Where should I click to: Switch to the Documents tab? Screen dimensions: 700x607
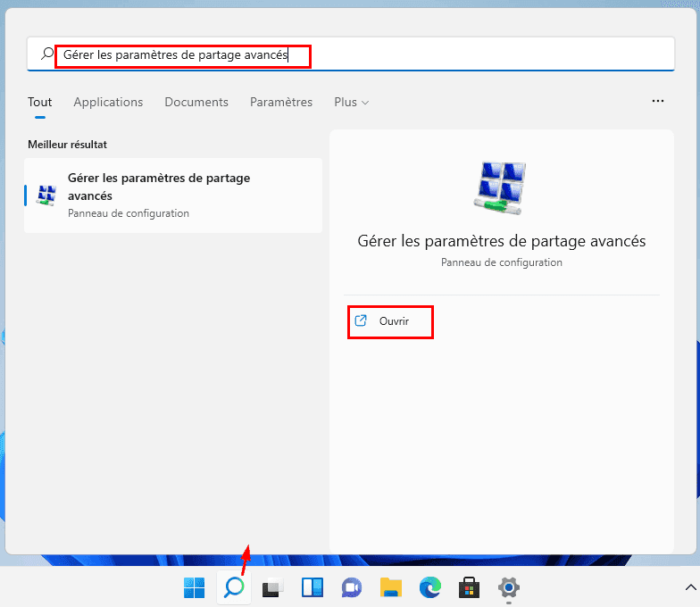pyautogui.click(x=196, y=102)
